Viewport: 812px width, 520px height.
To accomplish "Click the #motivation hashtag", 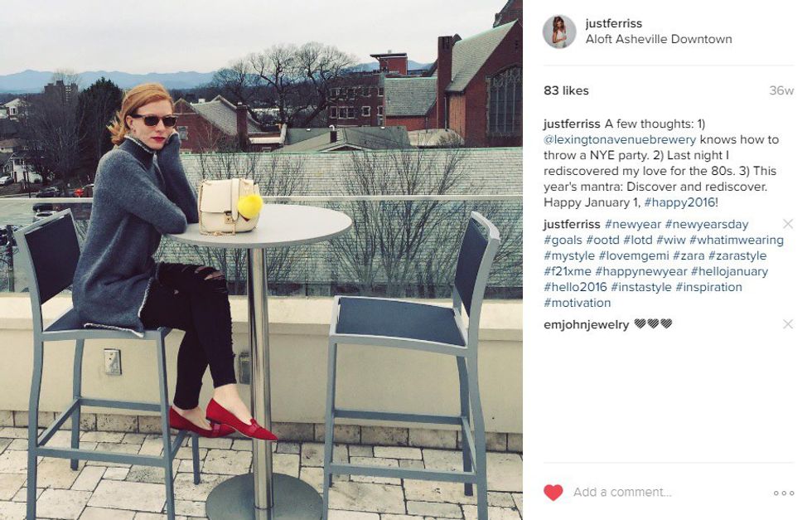I will [x=578, y=303].
